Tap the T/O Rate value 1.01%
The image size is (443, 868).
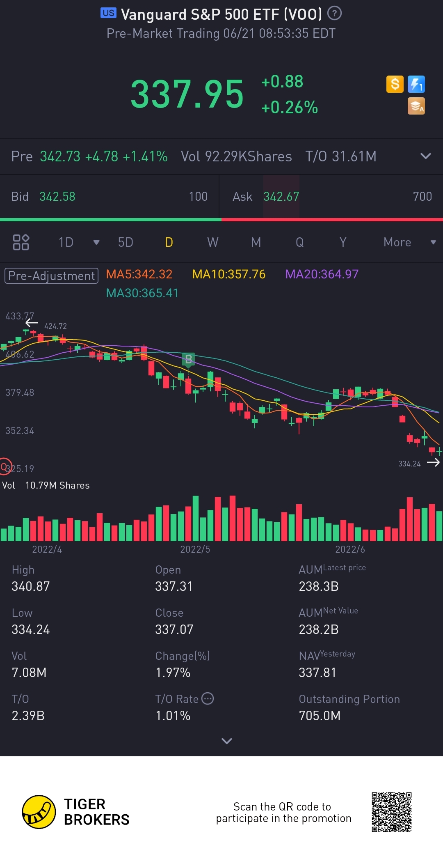173,716
